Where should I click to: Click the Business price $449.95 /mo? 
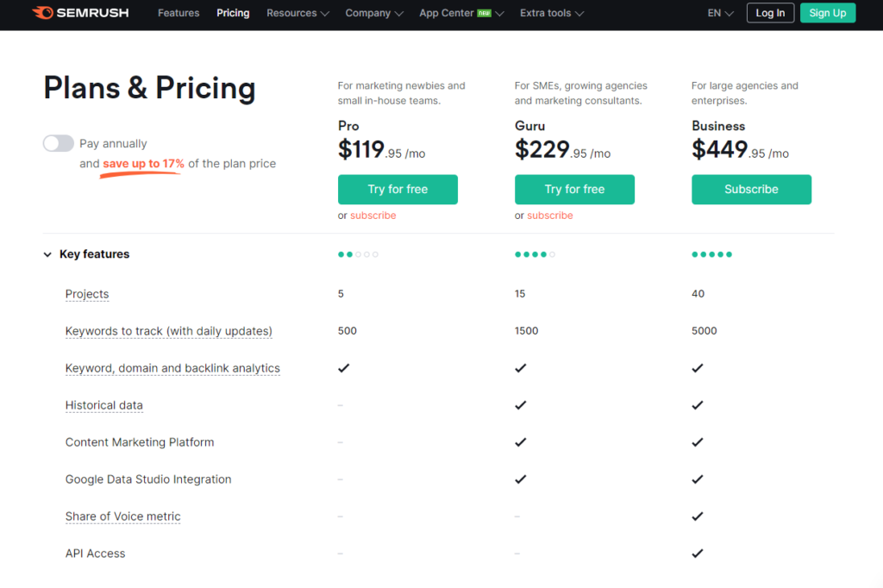740,150
